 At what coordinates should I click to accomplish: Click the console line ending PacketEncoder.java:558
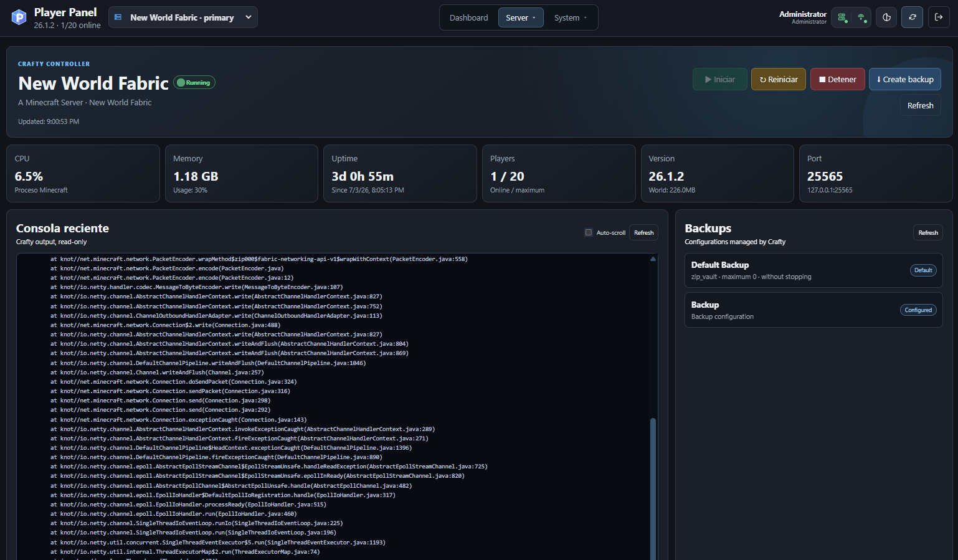pyautogui.click(x=259, y=259)
